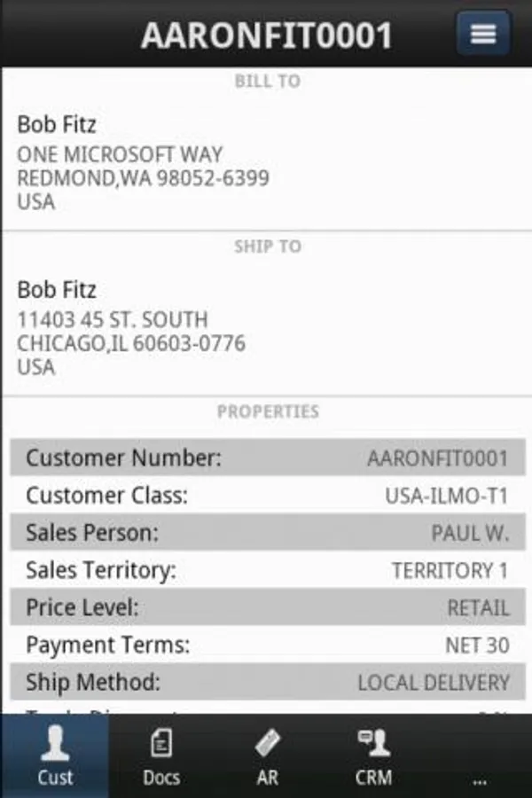Tap the ONE MICROSOFT WAY billing address
Screen dimensions: 532x798
[x=120, y=154]
